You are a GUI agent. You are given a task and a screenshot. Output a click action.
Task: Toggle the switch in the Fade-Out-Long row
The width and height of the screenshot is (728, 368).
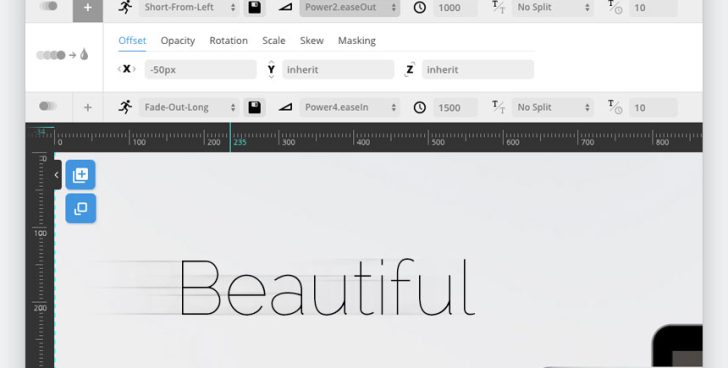click(x=48, y=106)
